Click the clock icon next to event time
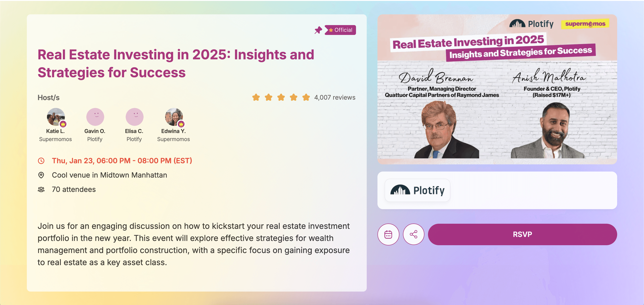The width and height of the screenshot is (644, 305). point(41,161)
